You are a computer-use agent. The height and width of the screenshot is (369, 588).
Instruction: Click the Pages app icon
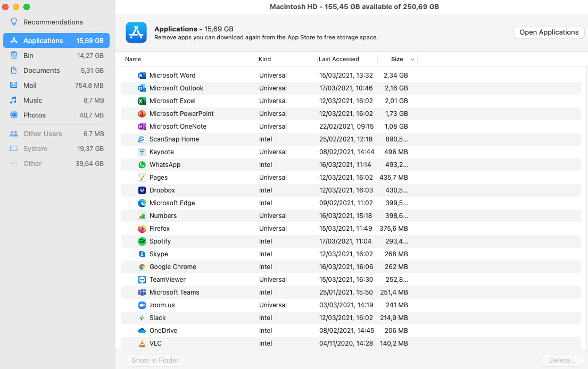(142, 177)
